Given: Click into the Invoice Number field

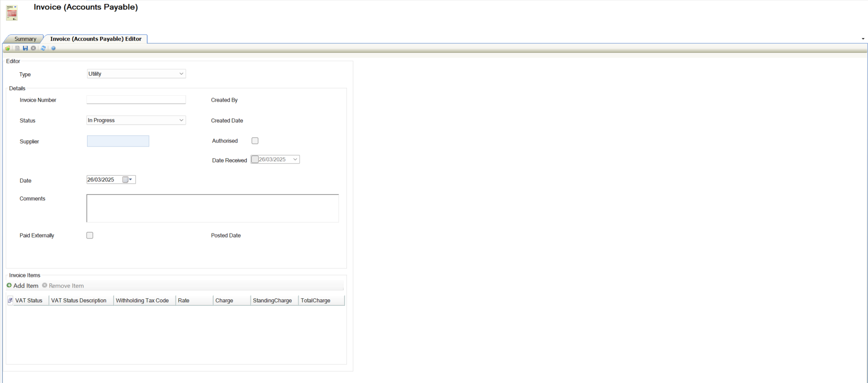Looking at the screenshot, I should pos(136,100).
